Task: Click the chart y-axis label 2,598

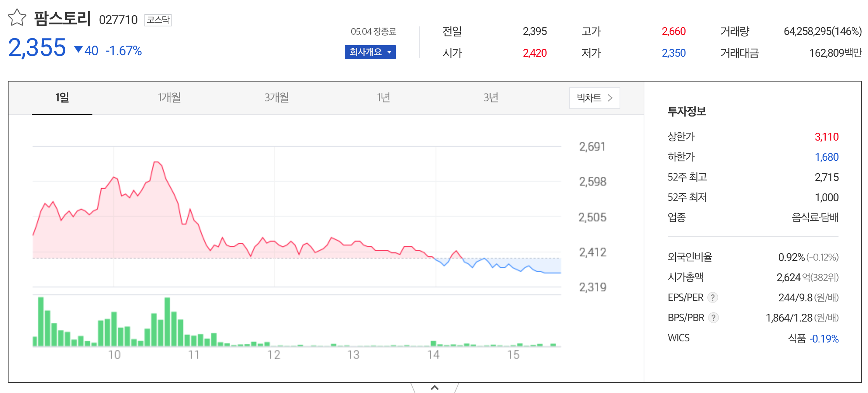Action: click(x=592, y=182)
